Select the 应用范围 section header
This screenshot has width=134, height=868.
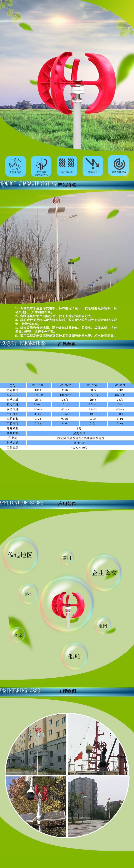point(67,503)
